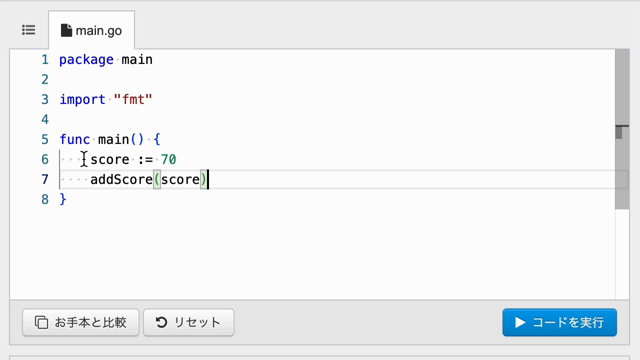Click line number 2 in gutter
The width and height of the screenshot is (640, 360).
[x=45, y=80]
